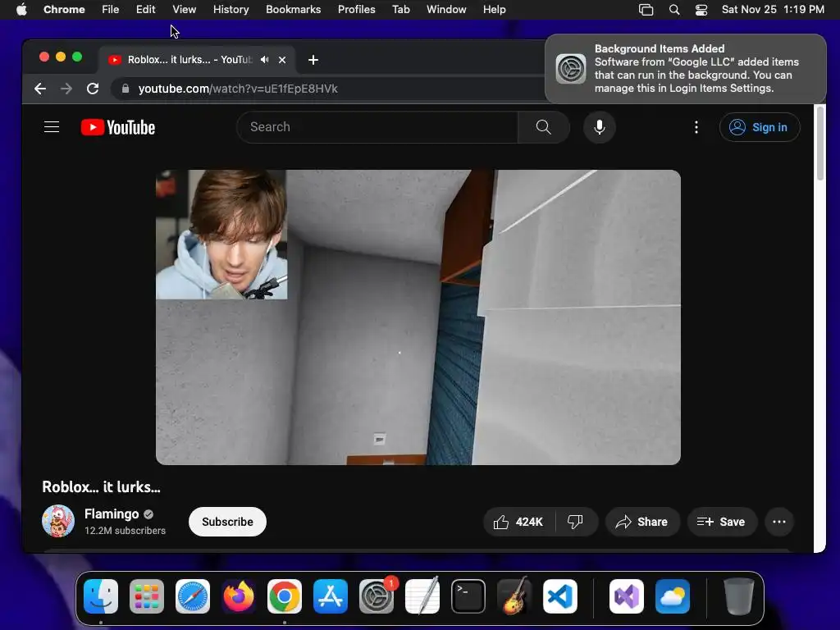Screen dimensions: 840x630
Task: Click the video player to pause
Action: (x=418, y=317)
